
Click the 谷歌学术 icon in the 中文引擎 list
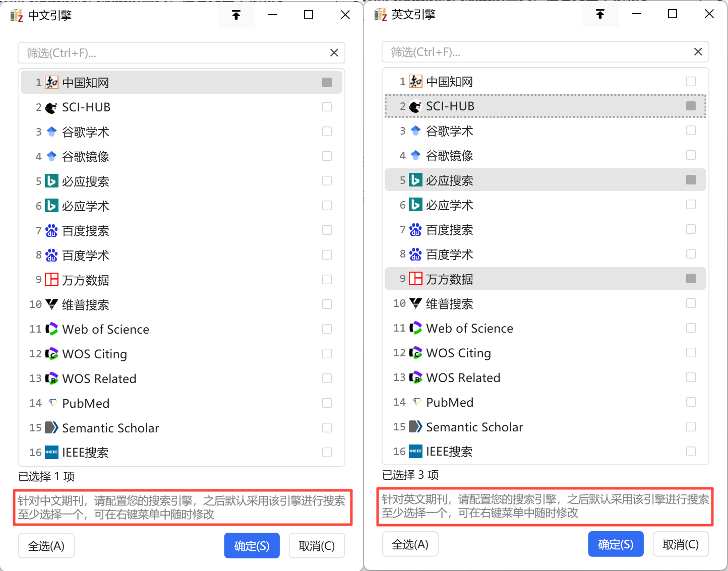(51, 132)
